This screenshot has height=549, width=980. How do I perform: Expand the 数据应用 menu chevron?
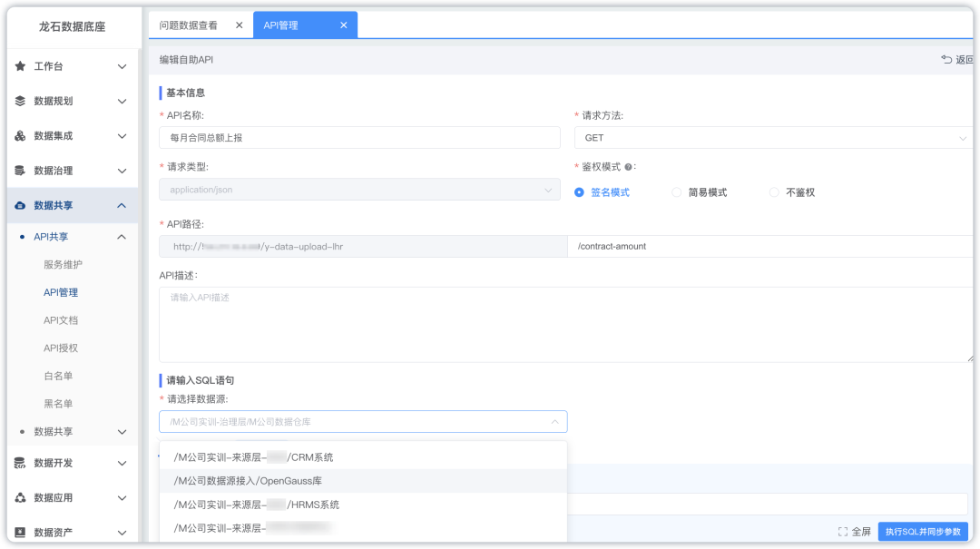point(122,498)
